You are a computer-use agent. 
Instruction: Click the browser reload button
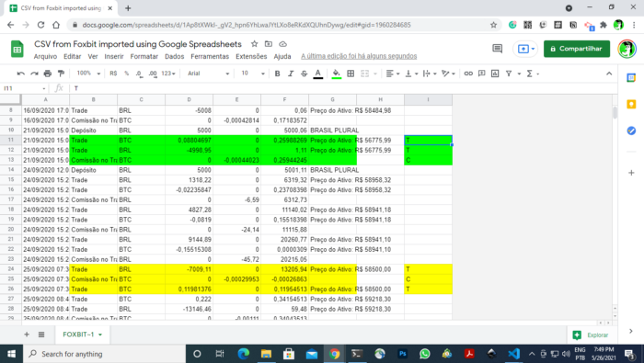pos(40,25)
